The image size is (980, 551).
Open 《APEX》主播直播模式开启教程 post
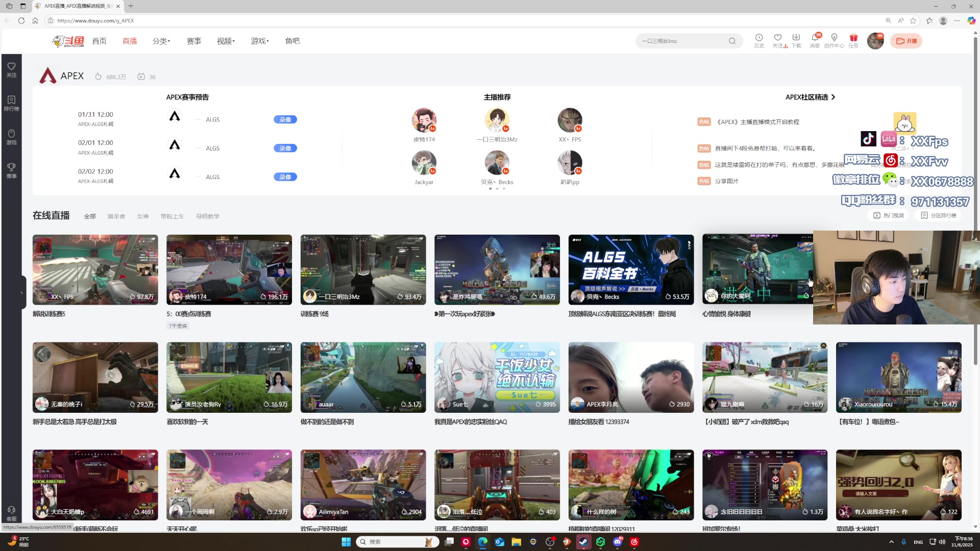(758, 122)
